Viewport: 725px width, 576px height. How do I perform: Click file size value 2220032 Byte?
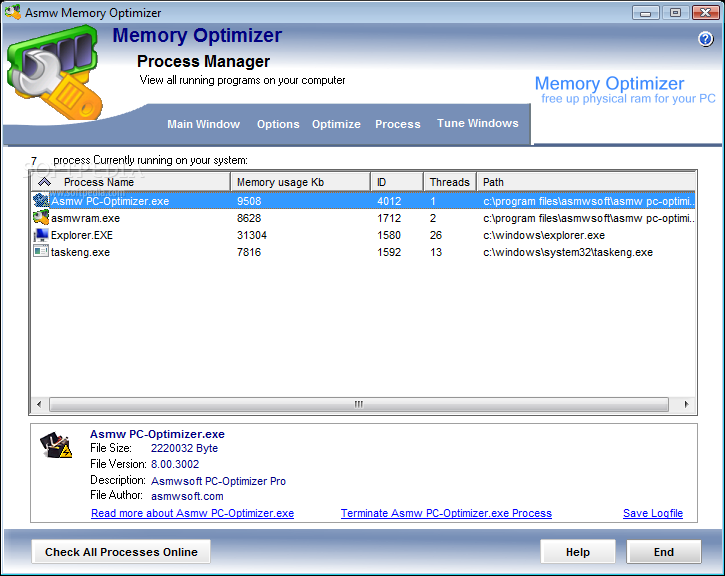pos(184,448)
